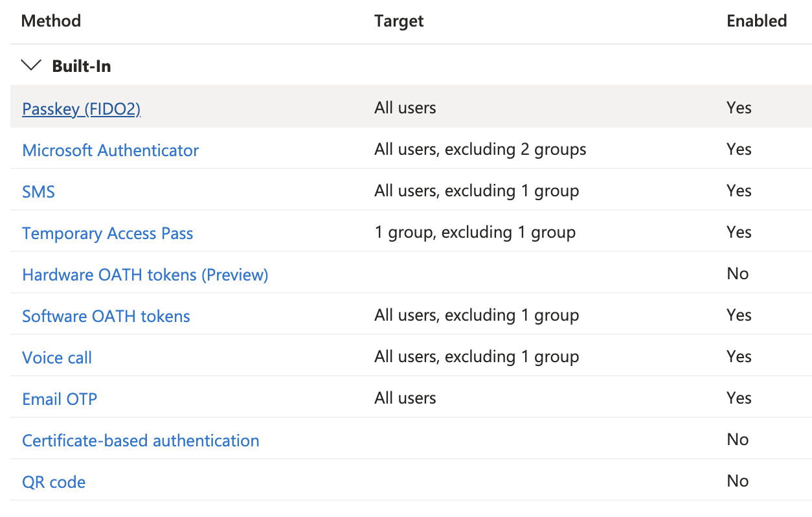Click Yes in the SMS row
This screenshot has width=812, height=517.
(x=739, y=190)
